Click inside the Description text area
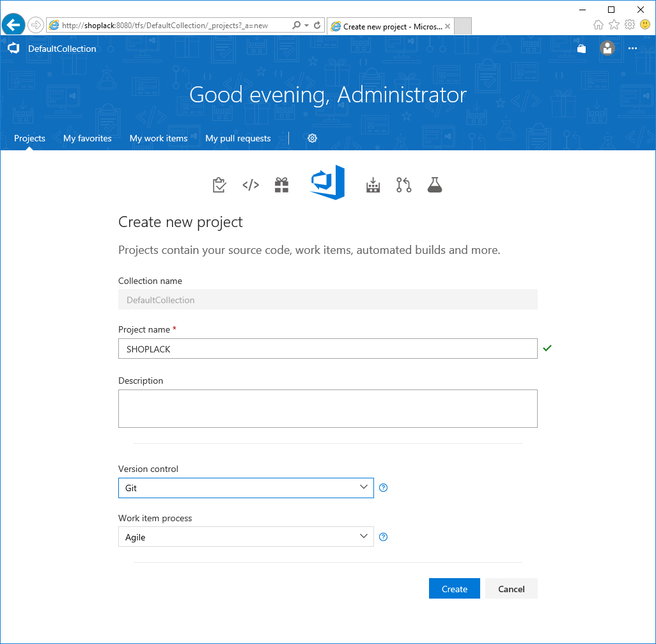The image size is (656, 644). point(327,409)
